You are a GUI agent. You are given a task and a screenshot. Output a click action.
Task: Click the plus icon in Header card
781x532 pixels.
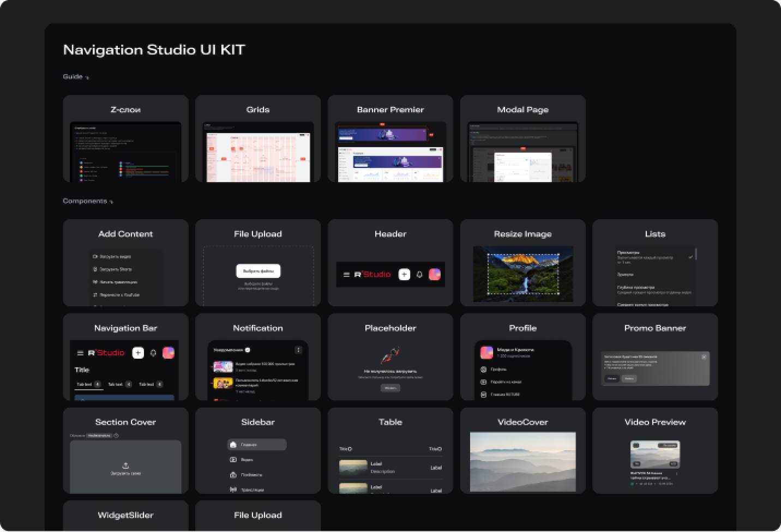(x=404, y=275)
